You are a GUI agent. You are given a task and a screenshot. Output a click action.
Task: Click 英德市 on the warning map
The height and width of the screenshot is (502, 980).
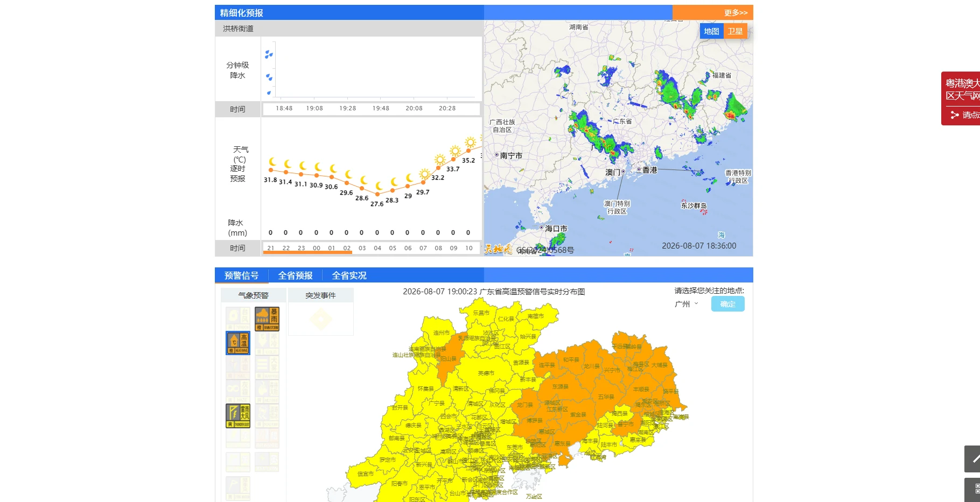tap(486, 373)
